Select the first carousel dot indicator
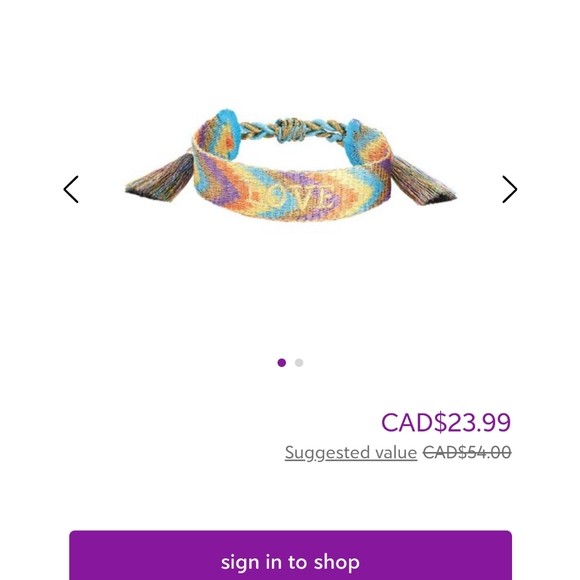This screenshot has width=580, height=580. point(281,362)
